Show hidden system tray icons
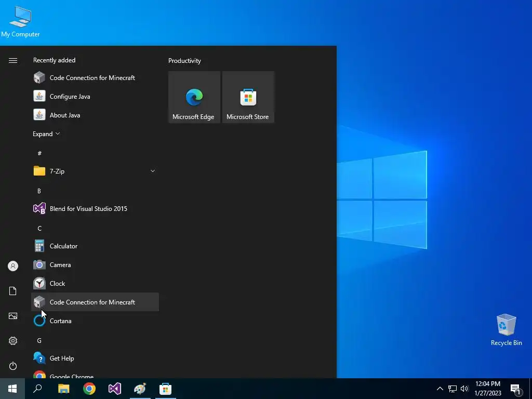This screenshot has height=399, width=532. click(x=440, y=389)
